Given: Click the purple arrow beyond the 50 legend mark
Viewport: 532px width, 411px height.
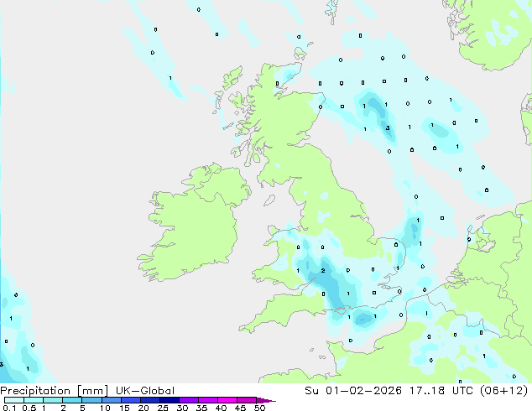Looking at the screenshot, I should pyautogui.click(x=266, y=400).
